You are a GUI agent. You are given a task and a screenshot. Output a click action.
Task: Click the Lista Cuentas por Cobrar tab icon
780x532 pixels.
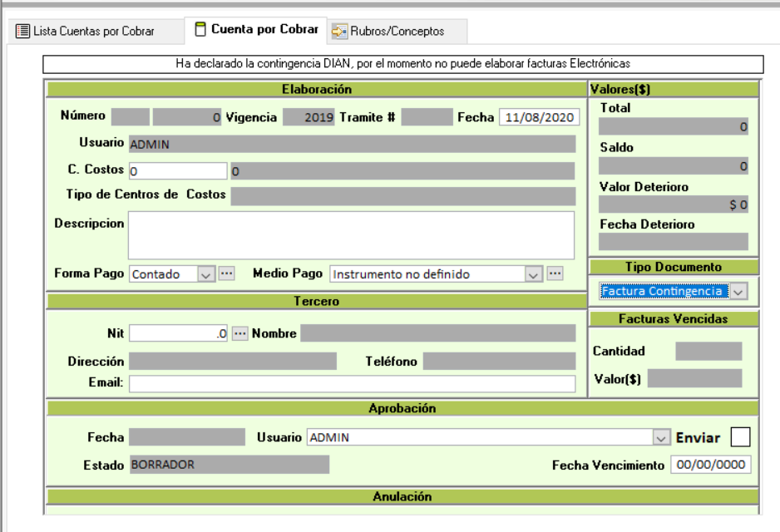(22, 32)
